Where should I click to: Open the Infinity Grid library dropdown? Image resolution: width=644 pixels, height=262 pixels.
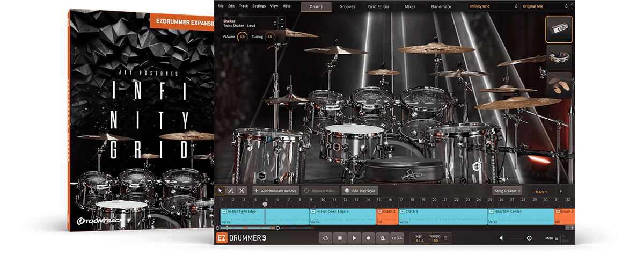[x=491, y=6]
